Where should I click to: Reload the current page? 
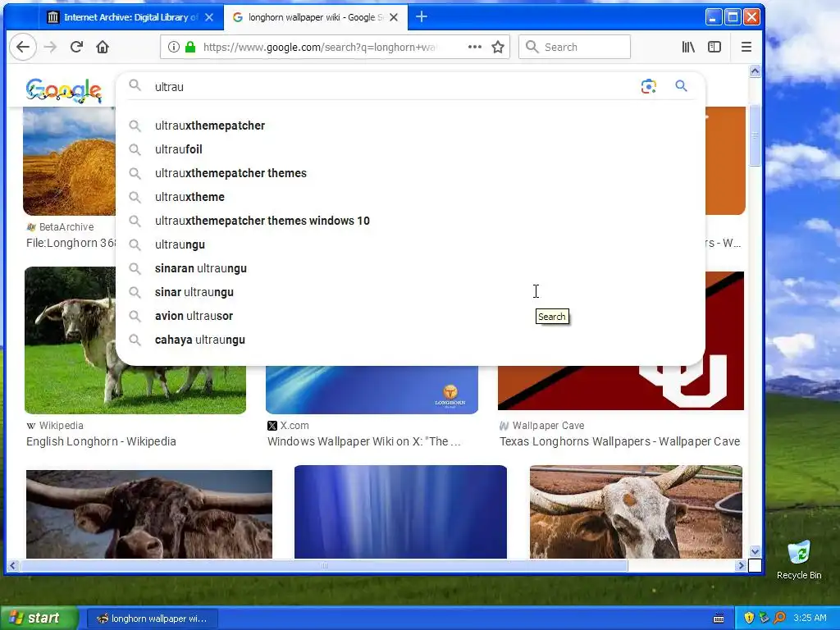pos(76,47)
